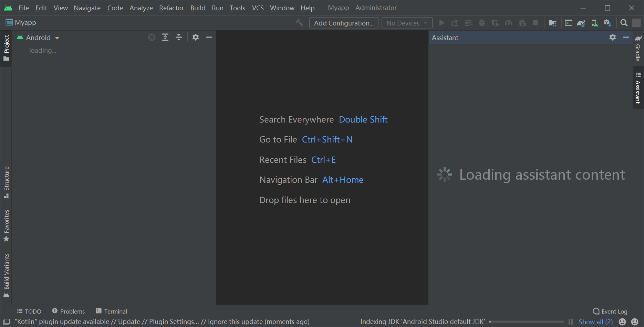Open the TODO tool window tab
This screenshot has width=644, height=327.
(29, 311)
